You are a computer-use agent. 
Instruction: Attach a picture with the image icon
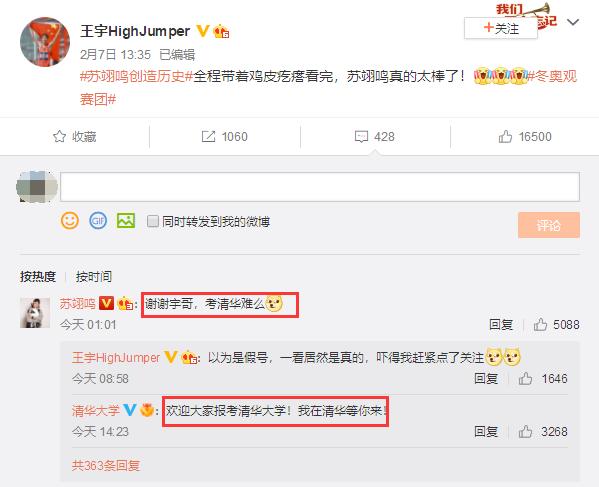pos(126,221)
